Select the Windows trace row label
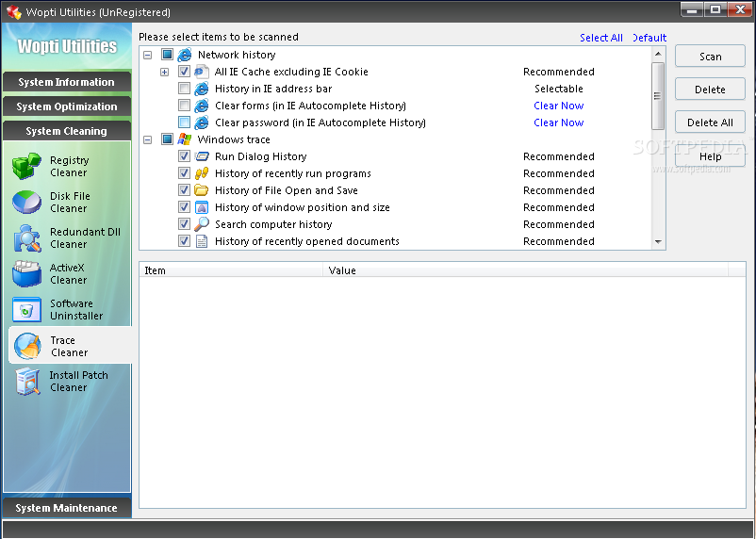 coord(234,139)
